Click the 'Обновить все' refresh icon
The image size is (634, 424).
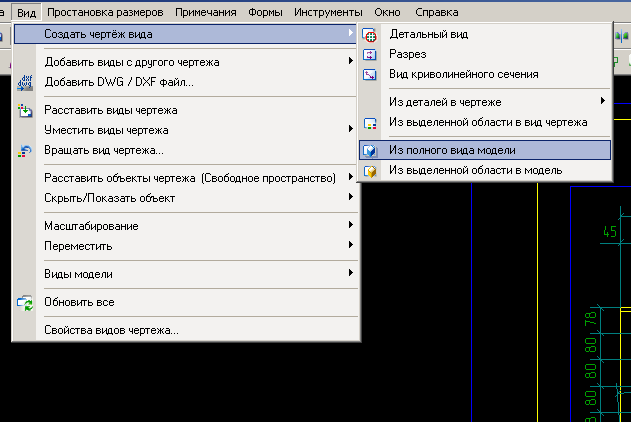click(x=26, y=301)
